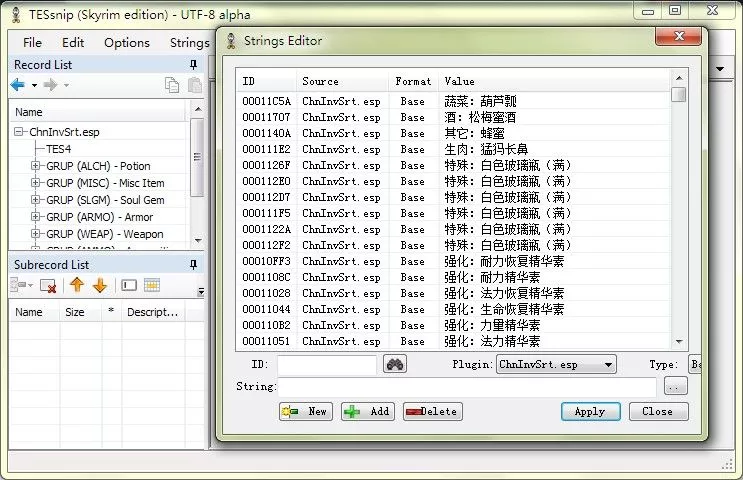Click the Strings list scrollbar down arrow
This screenshot has width=743, height=480.
pos(679,341)
